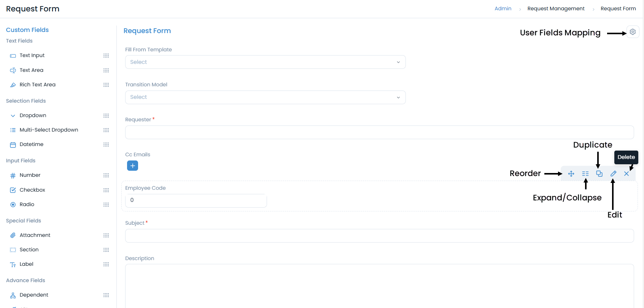Pick the Multi-Select Dropdown field

[49, 130]
